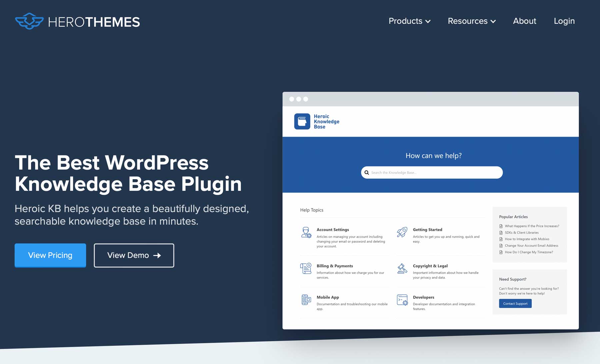Open the Login menu item
Image resolution: width=600 pixels, height=364 pixels.
pyautogui.click(x=564, y=21)
